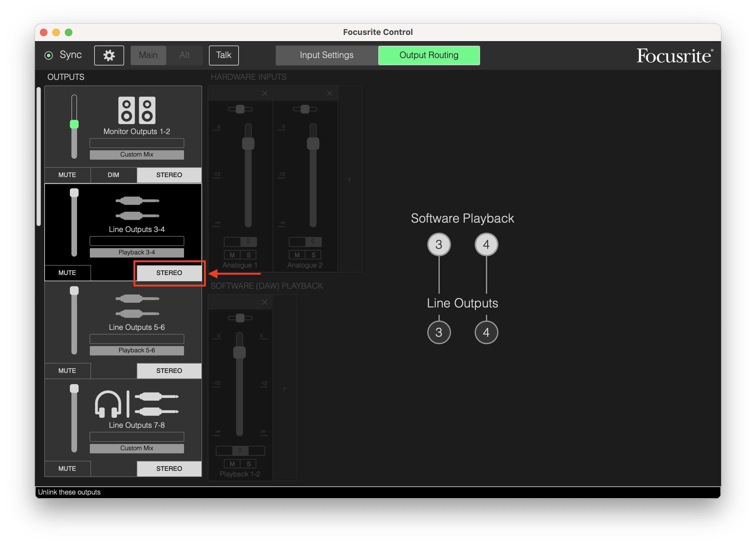The image size is (756, 545).
Task: Solo the Playback 1-2 channel
Action: 248,464
